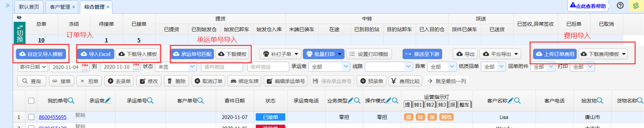644x128 pixels.
Task: Open calendar picker for start date 2020-11-04
Action: tap(85, 67)
